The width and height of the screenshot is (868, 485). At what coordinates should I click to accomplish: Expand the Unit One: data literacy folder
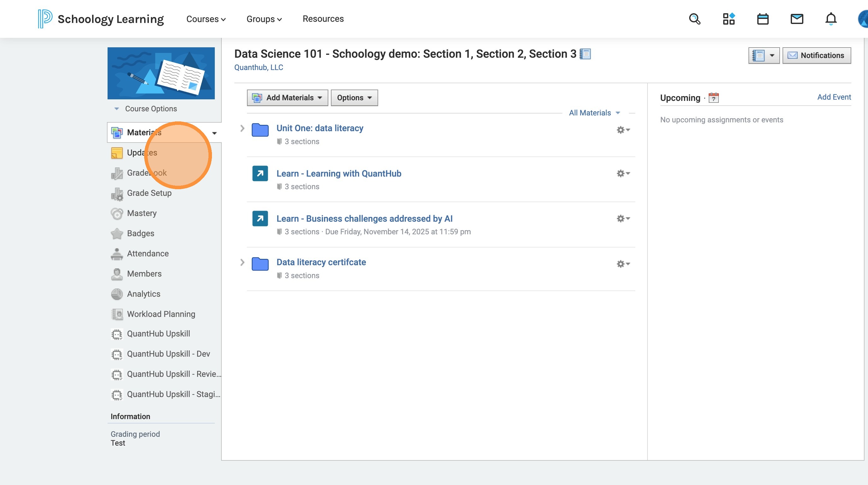click(x=242, y=128)
